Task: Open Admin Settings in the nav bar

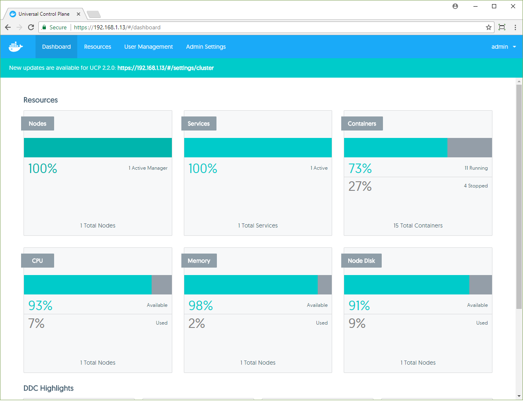Action: 206,47
